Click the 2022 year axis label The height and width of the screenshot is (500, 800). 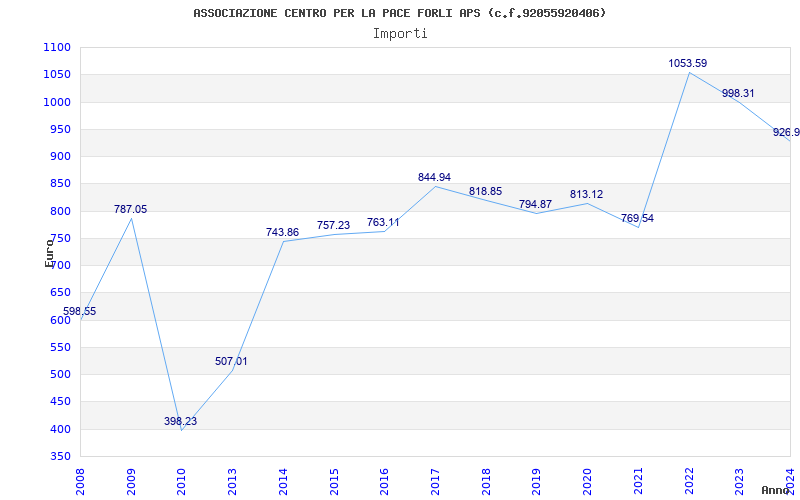tap(689, 482)
